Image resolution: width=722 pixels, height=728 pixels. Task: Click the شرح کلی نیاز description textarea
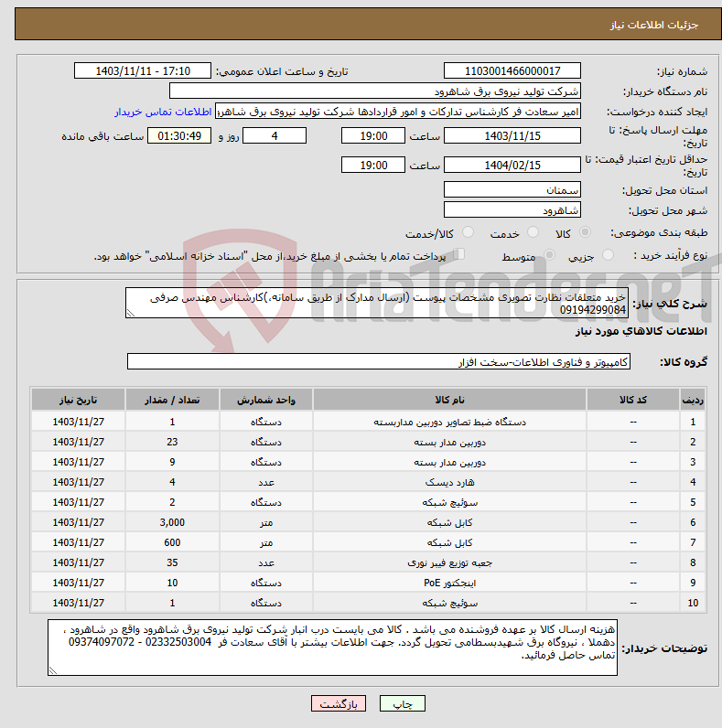coord(377,303)
